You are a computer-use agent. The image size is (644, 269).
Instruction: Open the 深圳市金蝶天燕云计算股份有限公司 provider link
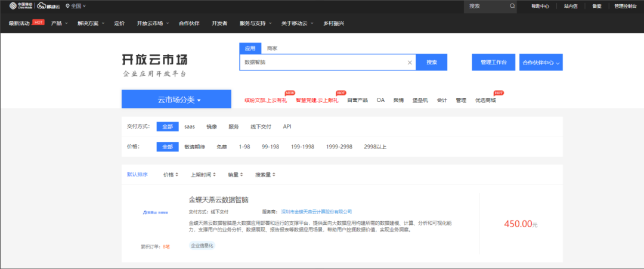316,212
